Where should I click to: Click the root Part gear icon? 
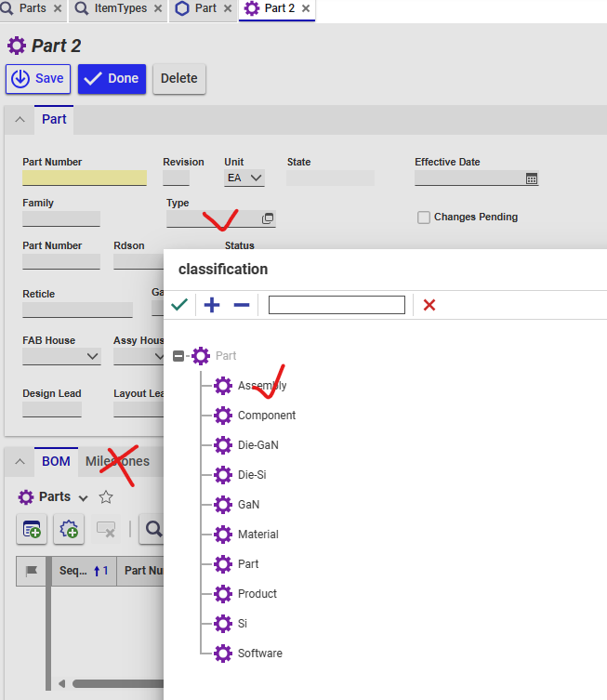pyautogui.click(x=201, y=356)
